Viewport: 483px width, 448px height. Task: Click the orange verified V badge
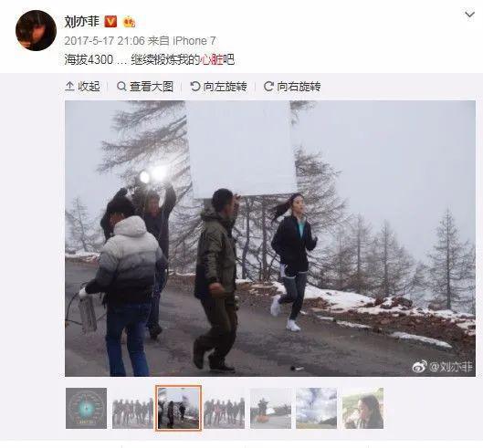(110, 22)
